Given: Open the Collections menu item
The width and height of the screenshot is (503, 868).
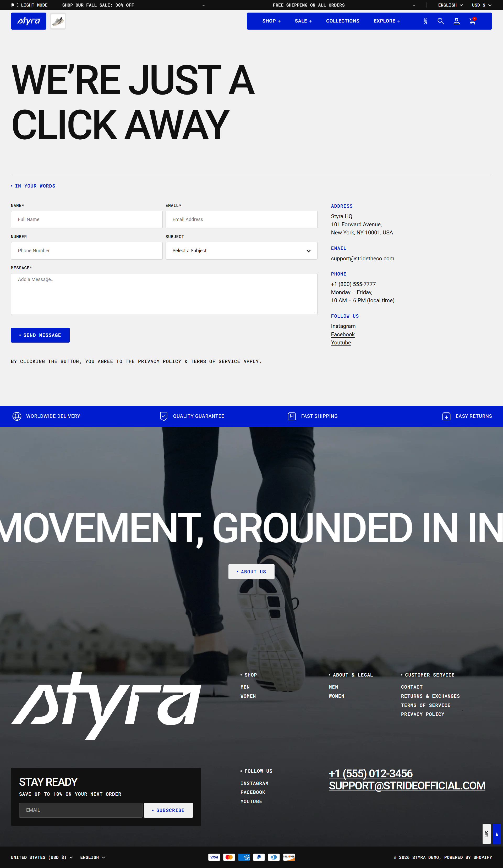Looking at the screenshot, I should [342, 21].
